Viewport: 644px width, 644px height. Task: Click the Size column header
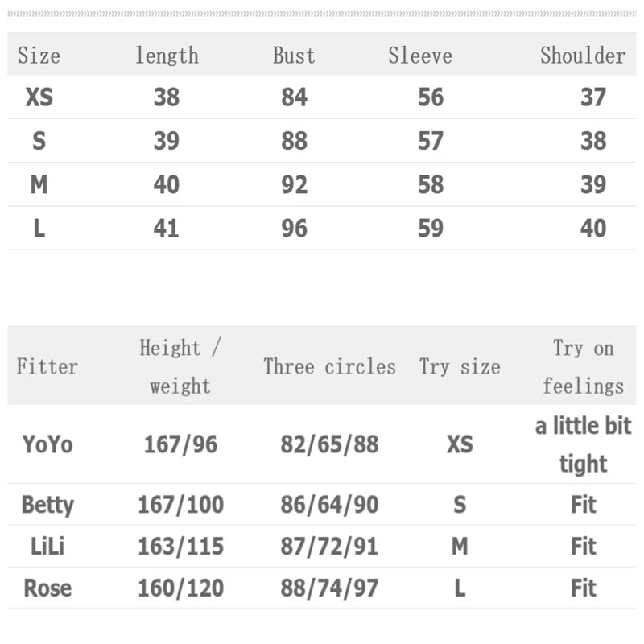[39, 56]
